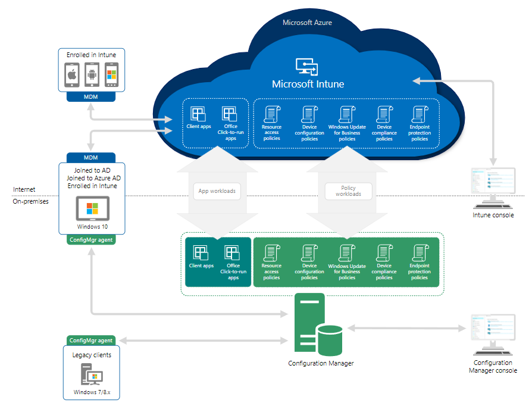Screen dimensions: 532x412
Task: Click the Policy workloads label
Action: pyautogui.click(x=349, y=191)
